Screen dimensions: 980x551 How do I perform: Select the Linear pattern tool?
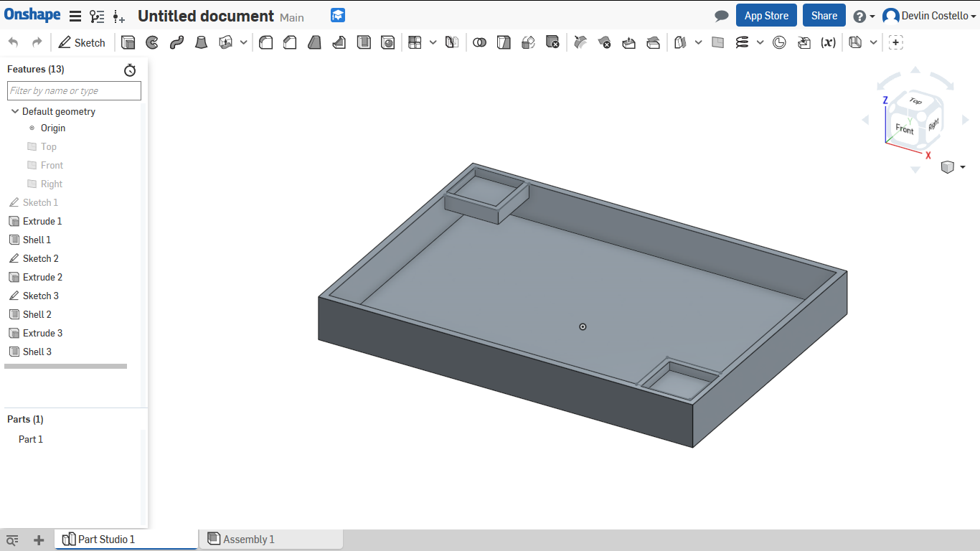coord(415,43)
